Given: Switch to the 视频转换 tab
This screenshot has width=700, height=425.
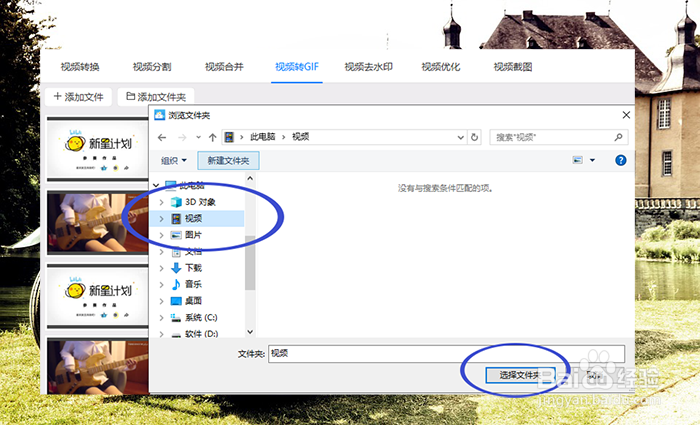Looking at the screenshot, I should (x=80, y=67).
